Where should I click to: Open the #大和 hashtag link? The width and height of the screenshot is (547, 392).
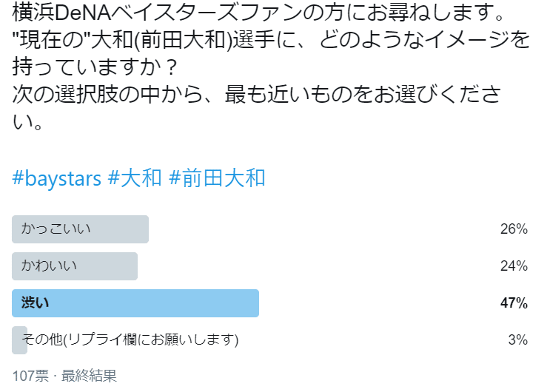coord(135,178)
